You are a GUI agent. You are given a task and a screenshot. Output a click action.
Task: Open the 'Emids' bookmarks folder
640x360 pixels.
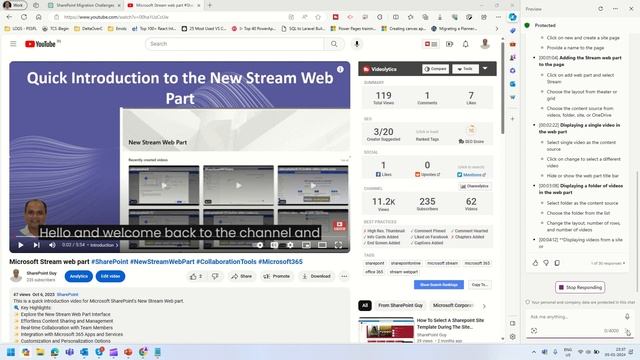pyautogui.click(x=117, y=29)
